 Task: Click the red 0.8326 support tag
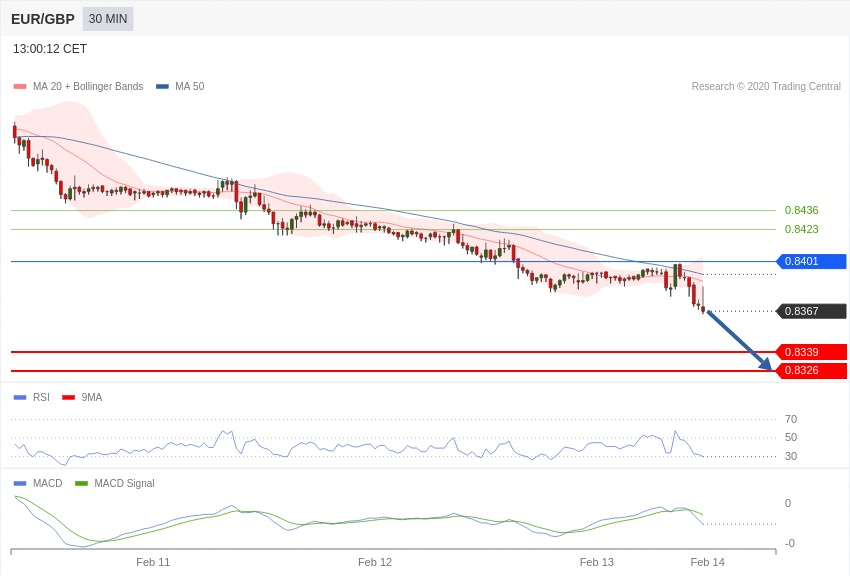[x=811, y=371]
